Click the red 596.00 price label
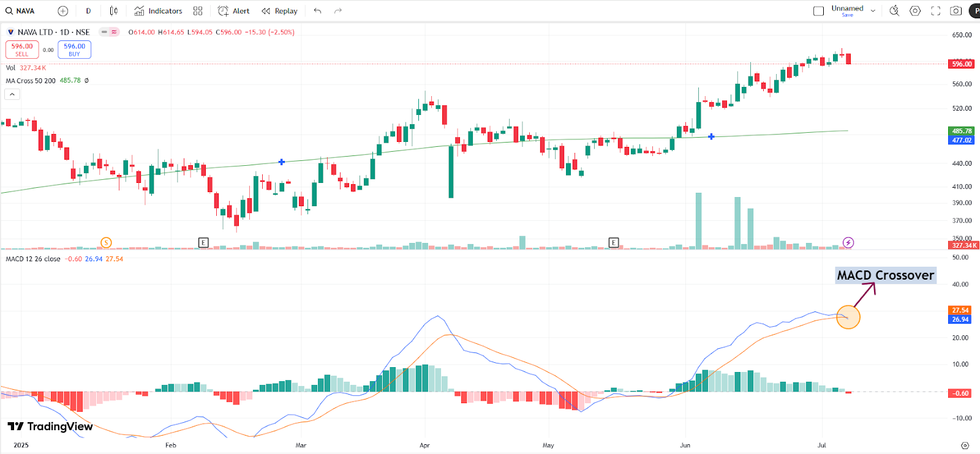This screenshot has width=980, height=454. click(962, 64)
